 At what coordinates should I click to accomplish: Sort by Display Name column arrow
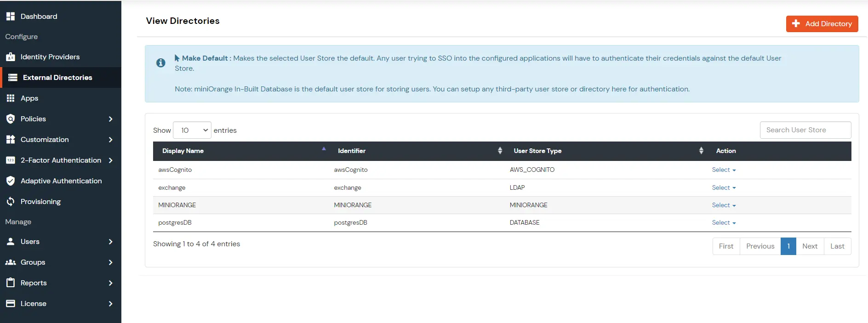pos(324,149)
